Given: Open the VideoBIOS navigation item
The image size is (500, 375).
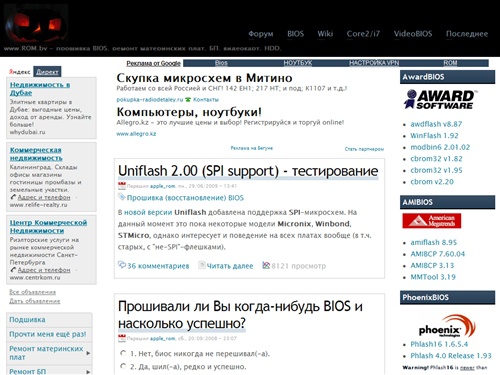Looking at the screenshot, I should point(413,34).
